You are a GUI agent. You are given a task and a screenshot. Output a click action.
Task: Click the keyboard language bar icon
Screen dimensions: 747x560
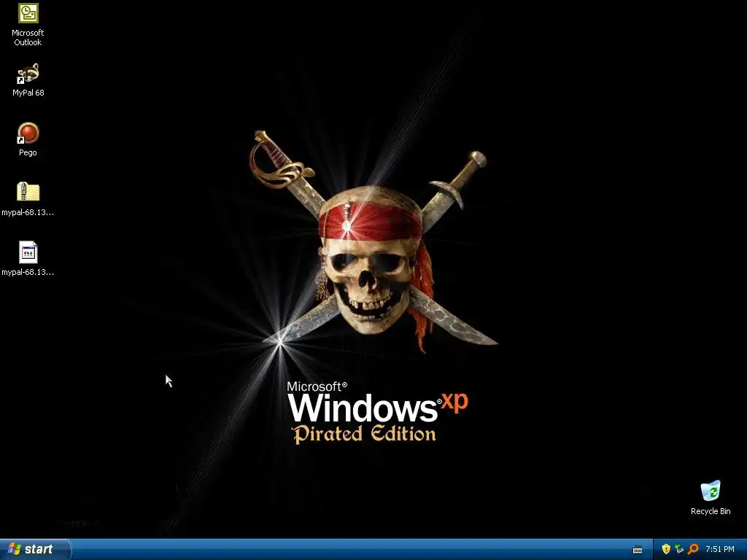(638, 550)
